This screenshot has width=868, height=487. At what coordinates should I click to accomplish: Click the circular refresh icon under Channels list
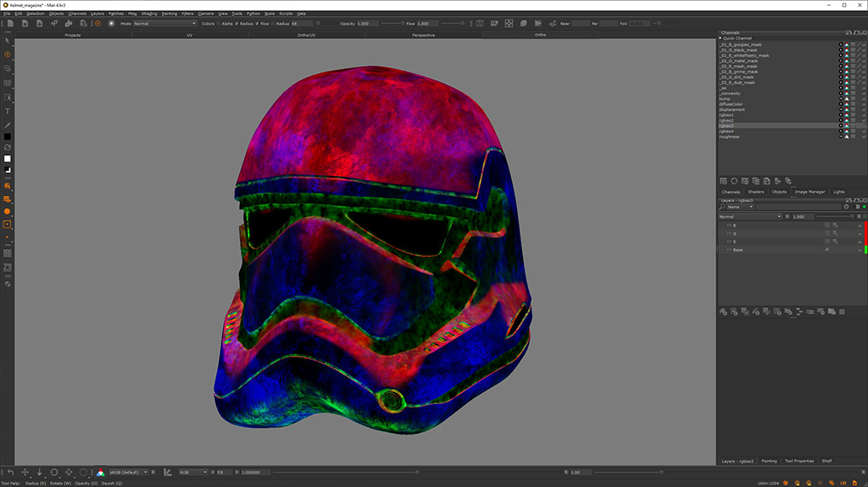coord(734,181)
